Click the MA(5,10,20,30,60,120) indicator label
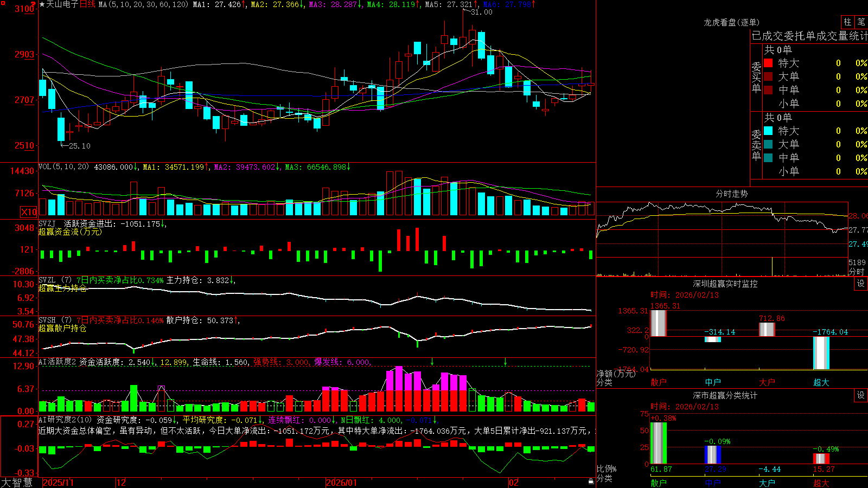 pyautogui.click(x=143, y=4)
